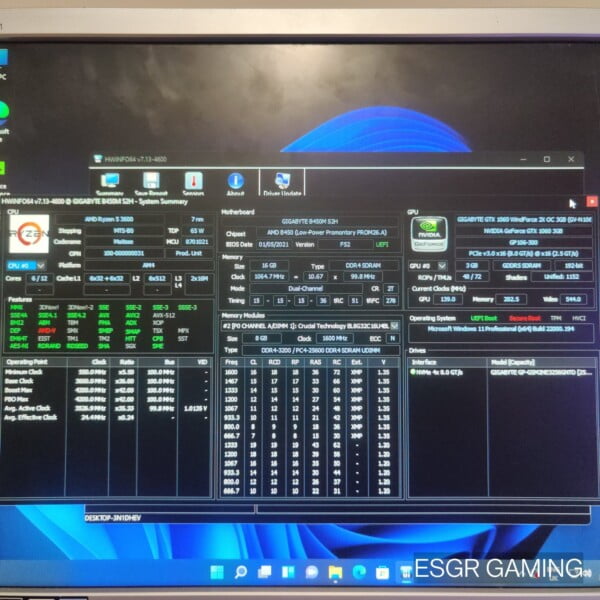Open taskbar Search magnifier
The height and width of the screenshot is (600, 600).
[240, 572]
